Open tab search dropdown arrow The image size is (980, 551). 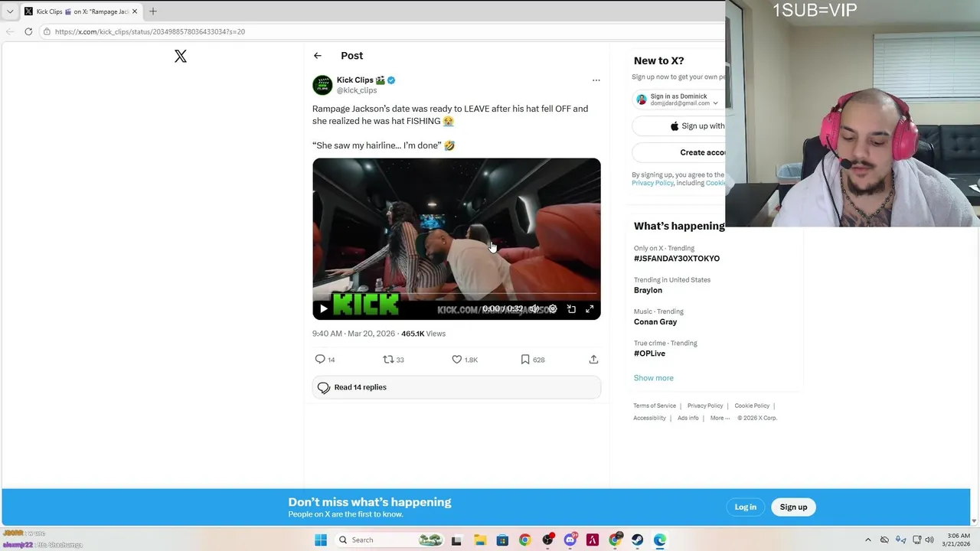(x=9, y=11)
